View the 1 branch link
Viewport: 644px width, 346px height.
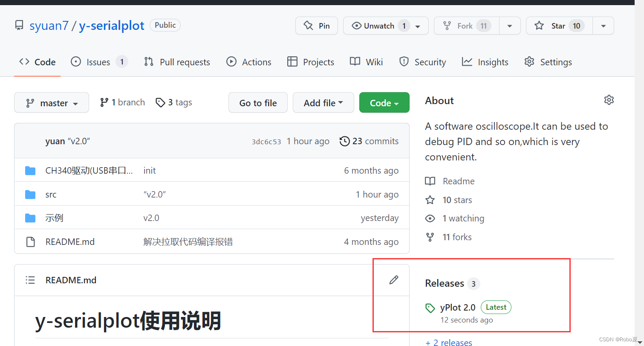122,102
